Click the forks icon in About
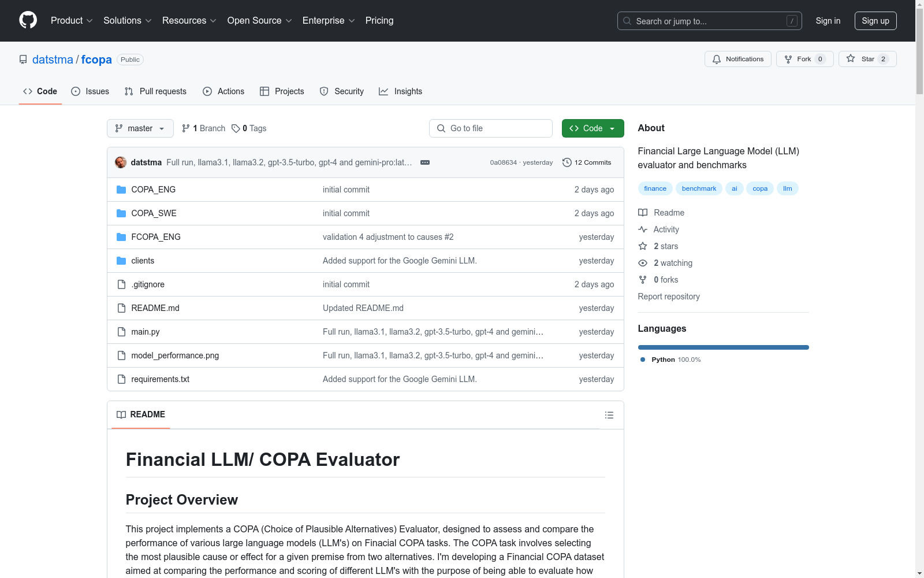The height and width of the screenshot is (578, 924). 643,280
